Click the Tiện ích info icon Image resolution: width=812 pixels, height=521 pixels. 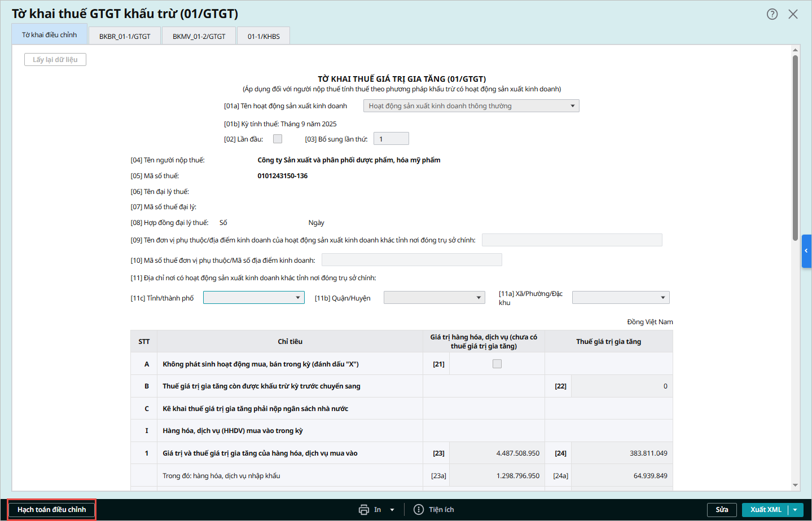click(419, 510)
